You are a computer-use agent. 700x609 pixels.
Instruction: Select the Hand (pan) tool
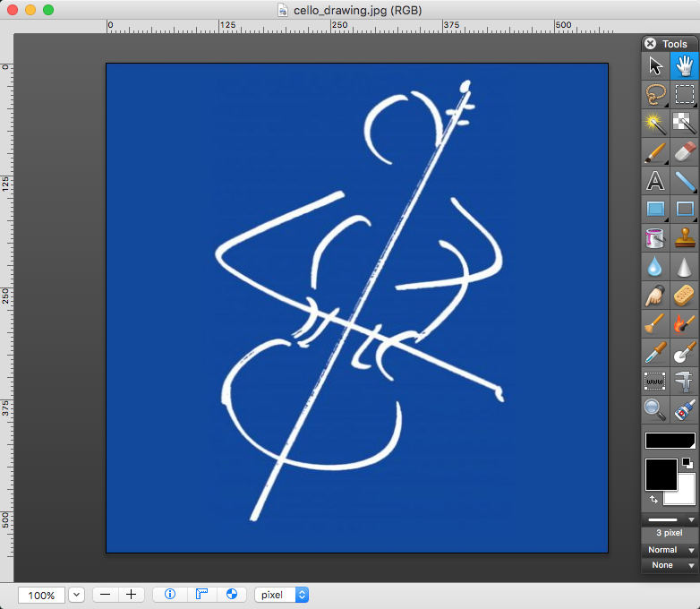click(x=684, y=66)
